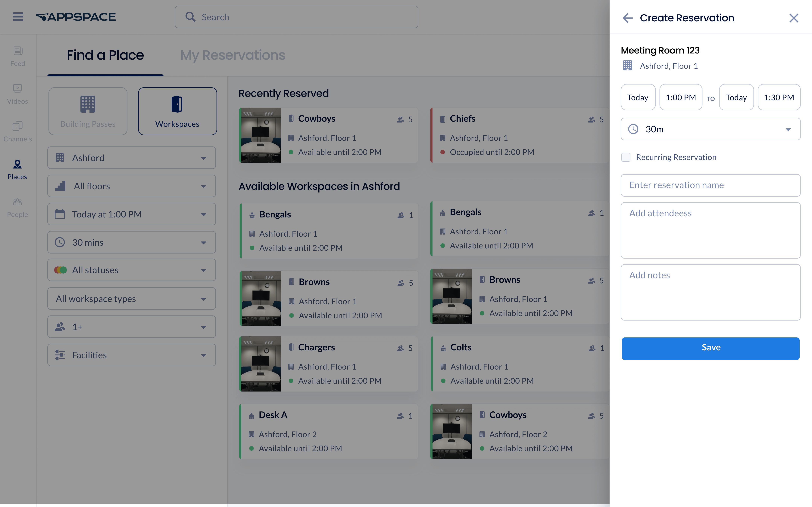Expand the 30m duration dropdown
Viewport: 812px width, 507px height.
click(710, 129)
